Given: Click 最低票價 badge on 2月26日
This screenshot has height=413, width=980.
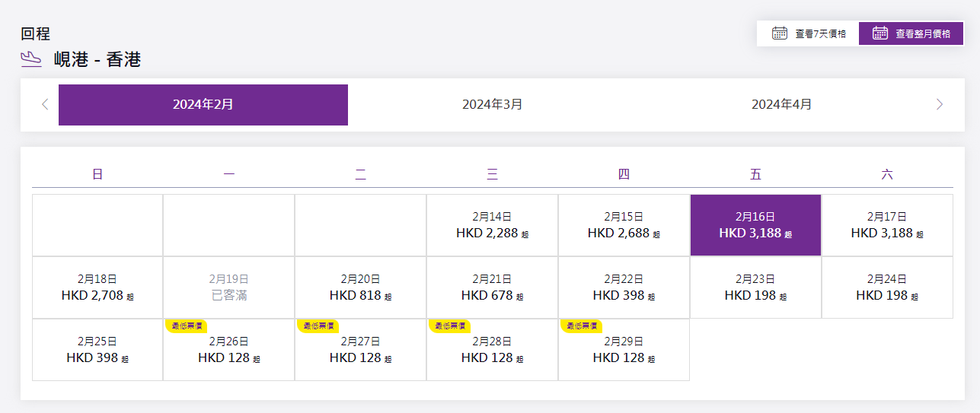Looking at the screenshot, I should coord(186,326).
